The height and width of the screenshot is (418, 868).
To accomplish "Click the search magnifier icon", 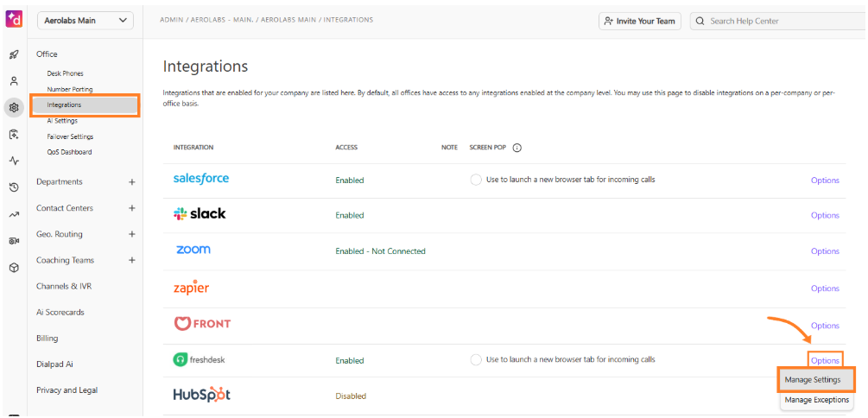I will click(700, 21).
